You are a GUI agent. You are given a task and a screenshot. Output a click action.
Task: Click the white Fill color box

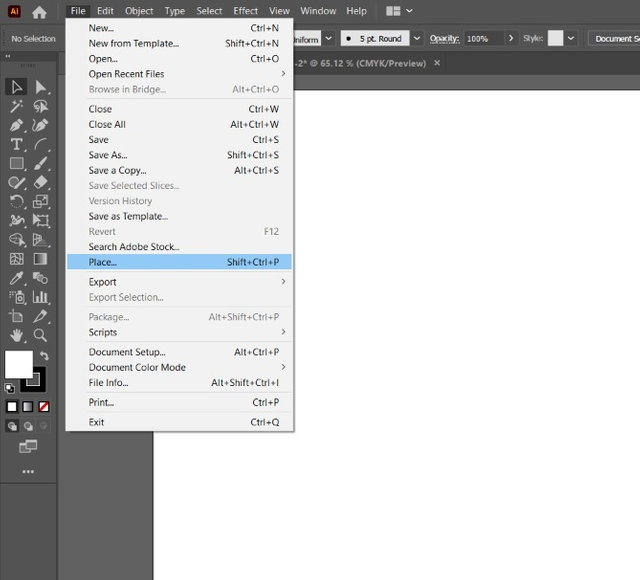tap(18, 364)
